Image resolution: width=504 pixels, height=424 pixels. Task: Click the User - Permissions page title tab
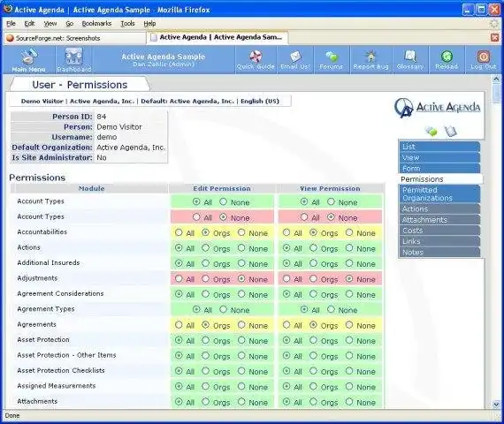80,85
